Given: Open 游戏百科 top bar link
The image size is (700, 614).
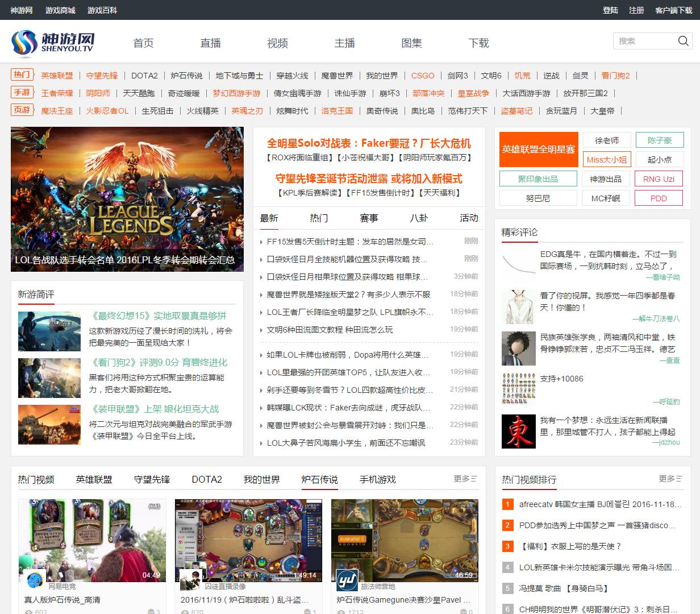Looking at the screenshot, I should point(102,10).
